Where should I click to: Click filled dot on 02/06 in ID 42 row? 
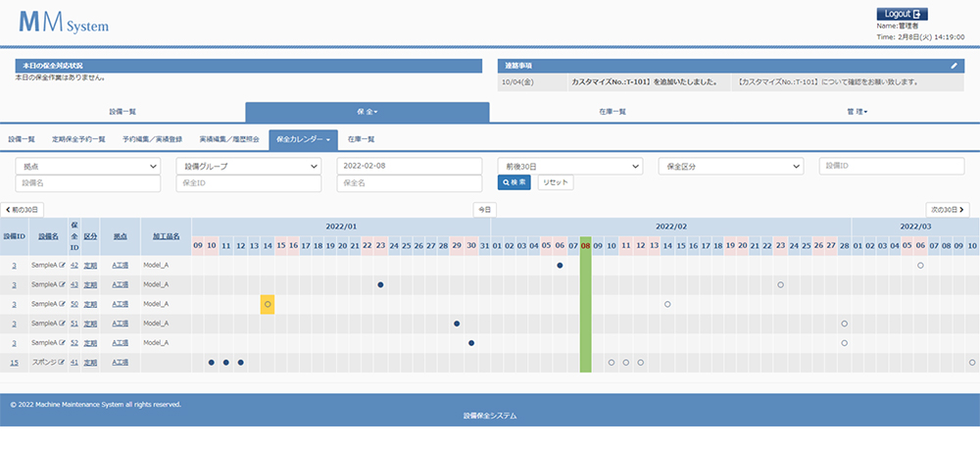pos(560,266)
